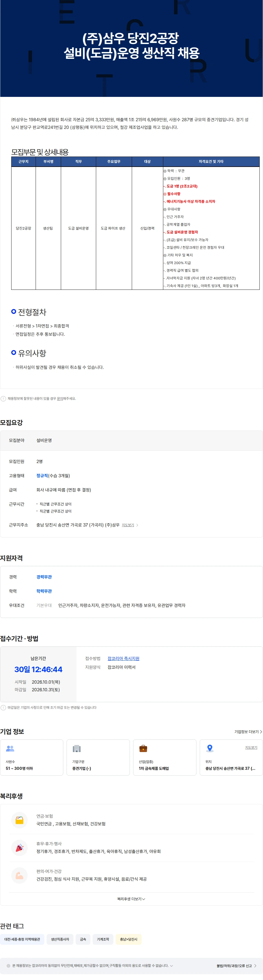Click 정규직 employment type text
This screenshot has height=980, width=263.
(42, 476)
